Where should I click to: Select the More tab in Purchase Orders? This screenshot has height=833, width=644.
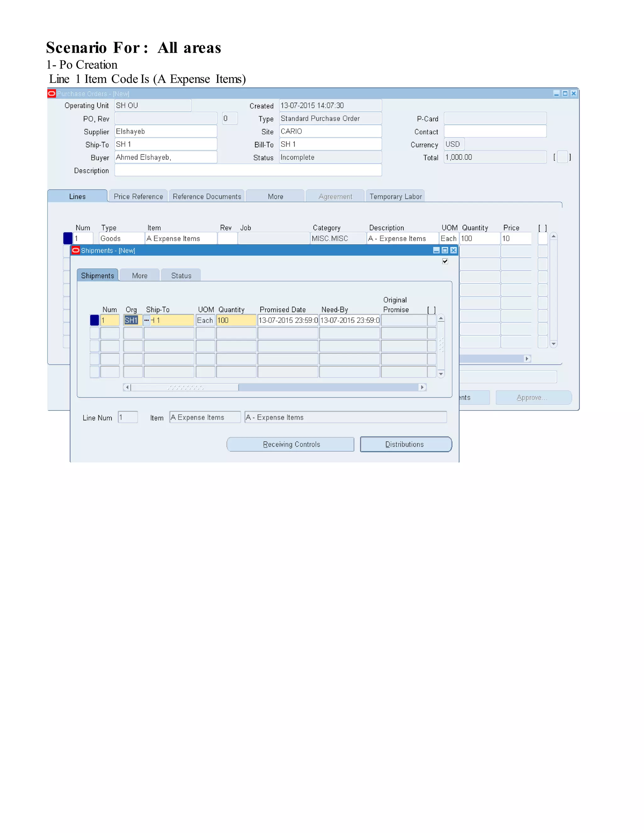point(275,196)
